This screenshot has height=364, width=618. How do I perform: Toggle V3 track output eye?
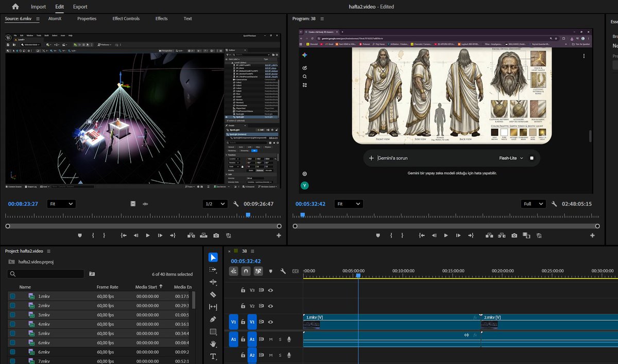[270, 290]
